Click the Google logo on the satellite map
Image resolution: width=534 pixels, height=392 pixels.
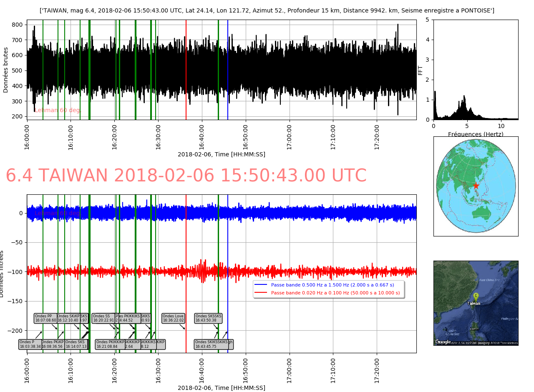(443, 342)
